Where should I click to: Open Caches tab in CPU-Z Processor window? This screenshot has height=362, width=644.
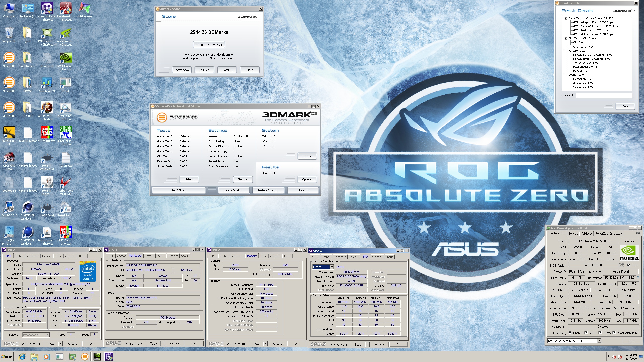coord(19,256)
